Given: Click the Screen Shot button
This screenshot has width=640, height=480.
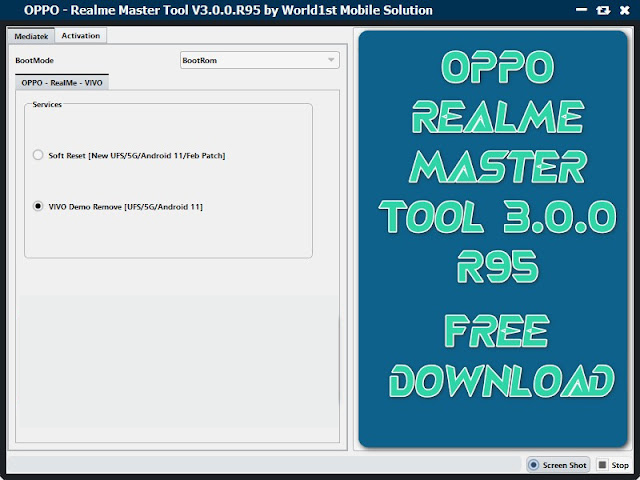Looking at the screenshot, I should pos(558,465).
